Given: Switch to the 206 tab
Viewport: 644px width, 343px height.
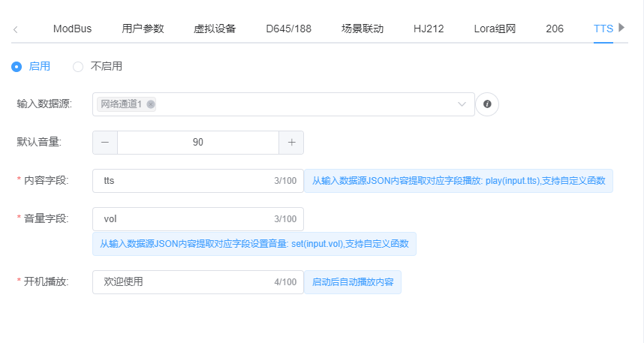Looking at the screenshot, I should [x=555, y=29].
